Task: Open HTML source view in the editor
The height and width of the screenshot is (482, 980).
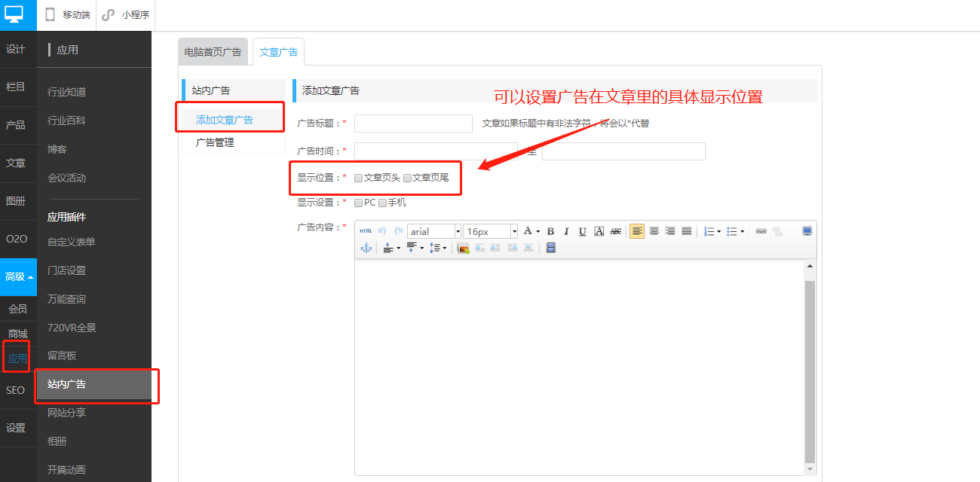Action: coord(366,231)
